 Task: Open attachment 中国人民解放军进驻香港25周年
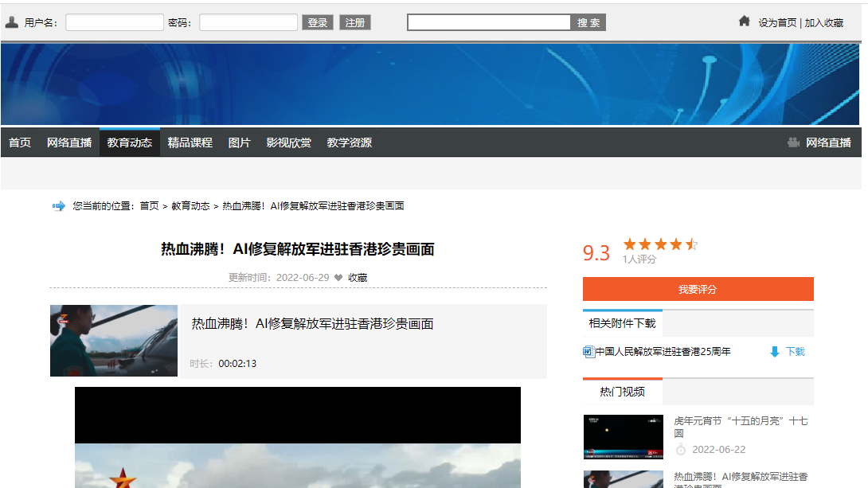point(663,352)
